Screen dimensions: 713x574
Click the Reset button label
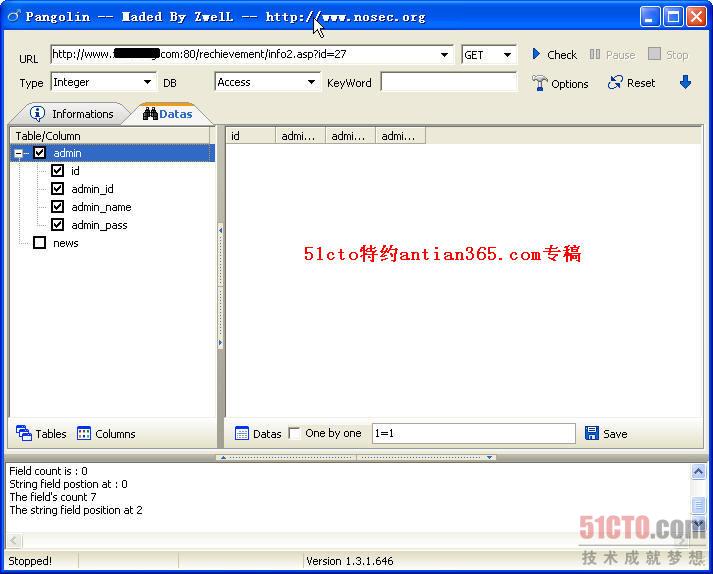pos(641,83)
